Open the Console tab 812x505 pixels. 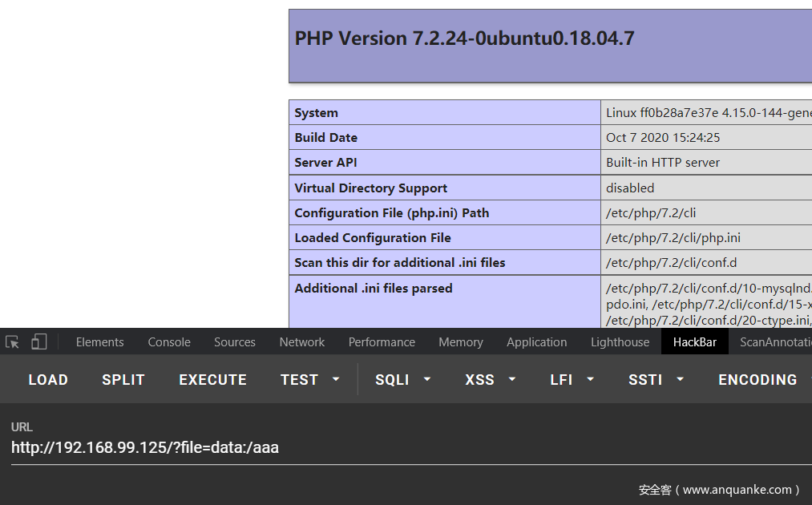169,342
